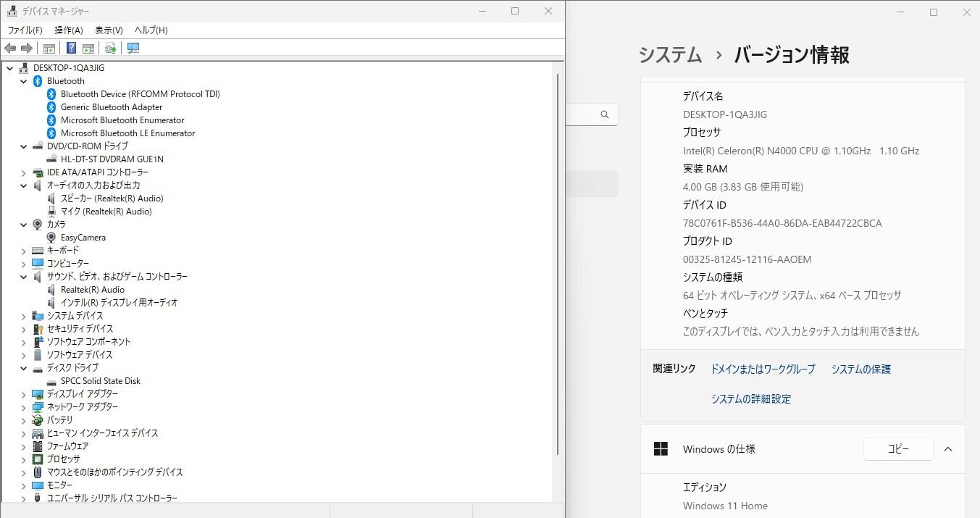This screenshot has height=518, width=980.
Task: Minimize the Settings window
Action: click(900, 12)
